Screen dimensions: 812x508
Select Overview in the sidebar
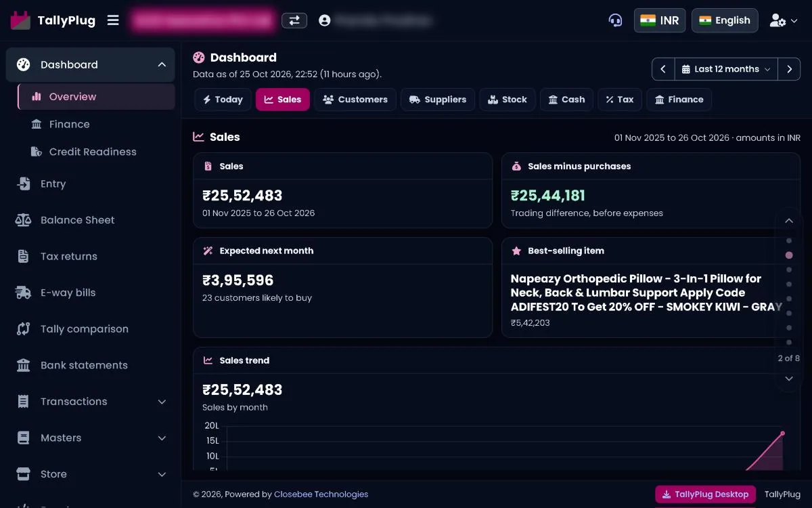(x=96, y=97)
